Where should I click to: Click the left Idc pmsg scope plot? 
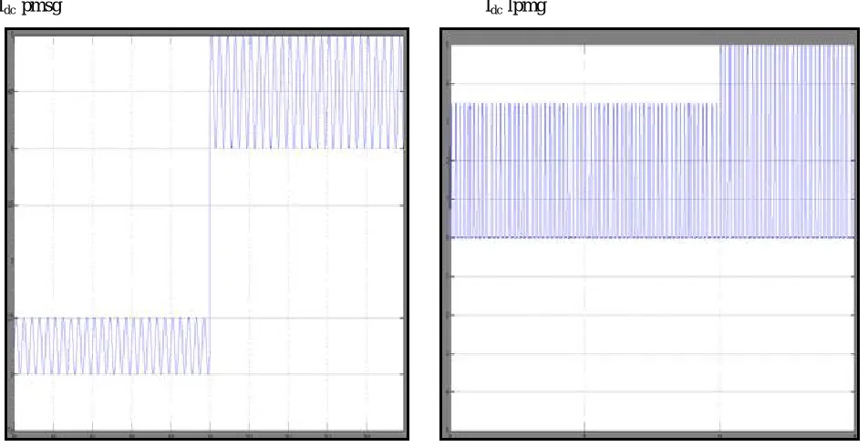pyautogui.click(x=208, y=234)
